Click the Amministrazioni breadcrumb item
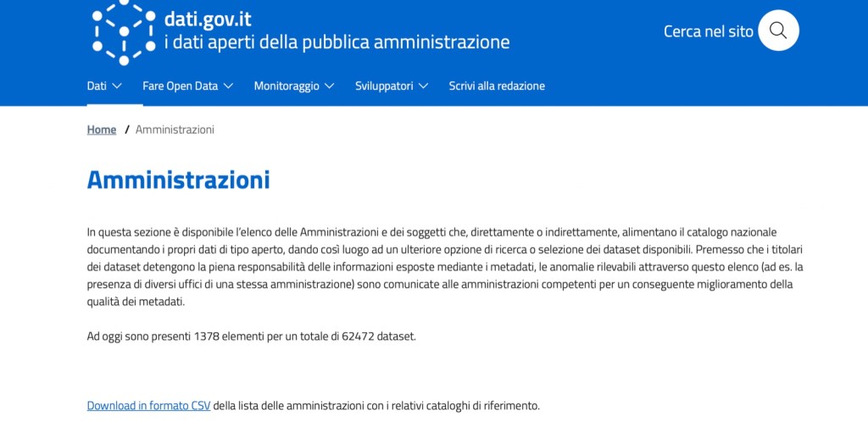The image size is (868, 427). 175,130
